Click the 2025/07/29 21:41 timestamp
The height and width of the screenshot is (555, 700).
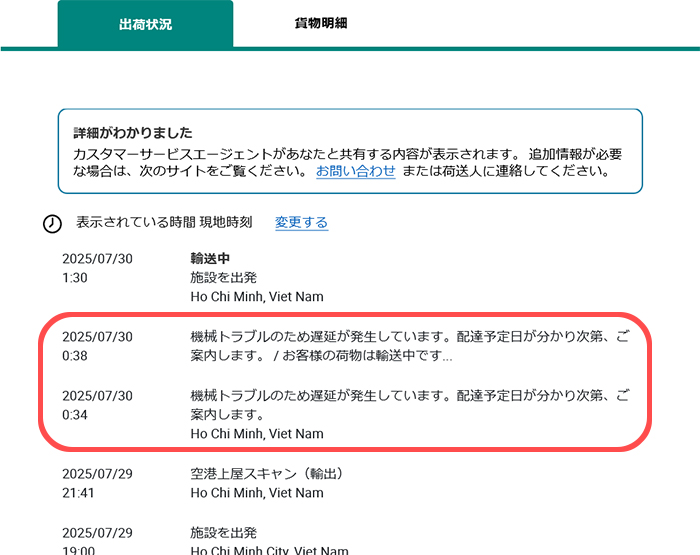(x=97, y=483)
